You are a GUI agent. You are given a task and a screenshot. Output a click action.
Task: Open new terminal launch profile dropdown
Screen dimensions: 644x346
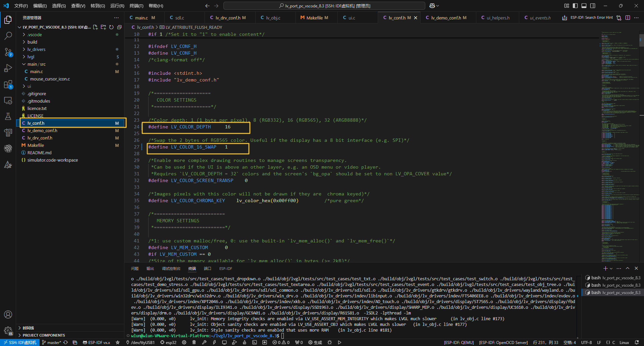611,269
